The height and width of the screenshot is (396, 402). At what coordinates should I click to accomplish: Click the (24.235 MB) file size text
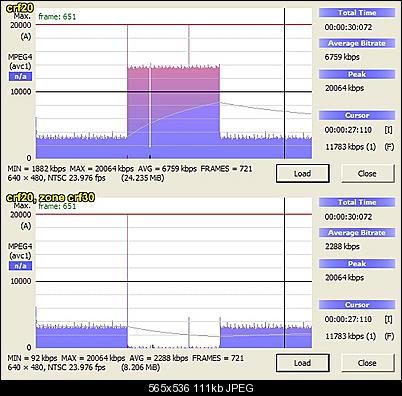pyautogui.click(x=143, y=178)
